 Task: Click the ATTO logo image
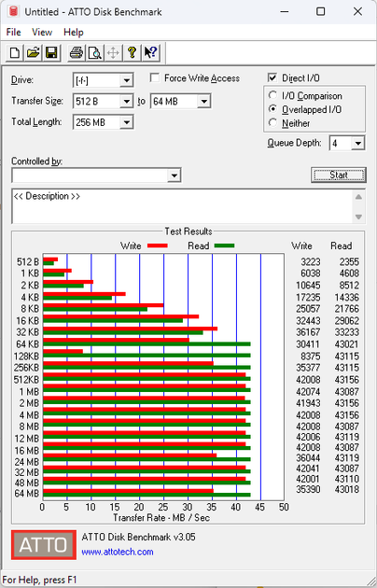[x=44, y=544]
